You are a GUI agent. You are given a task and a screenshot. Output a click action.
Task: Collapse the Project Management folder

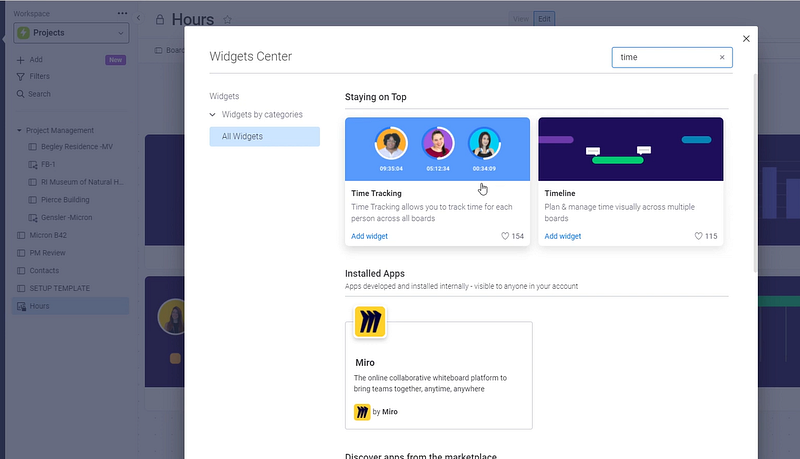coord(19,131)
